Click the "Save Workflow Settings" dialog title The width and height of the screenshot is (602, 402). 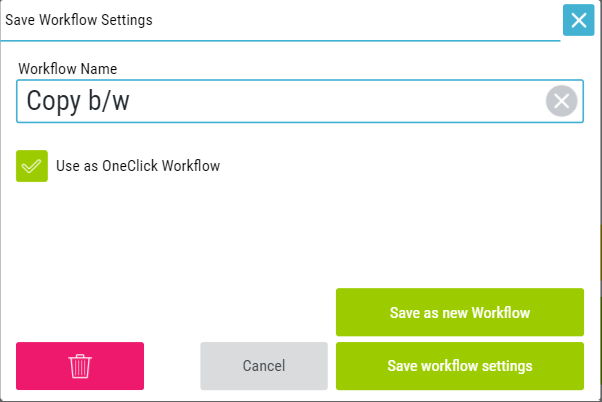(80, 20)
